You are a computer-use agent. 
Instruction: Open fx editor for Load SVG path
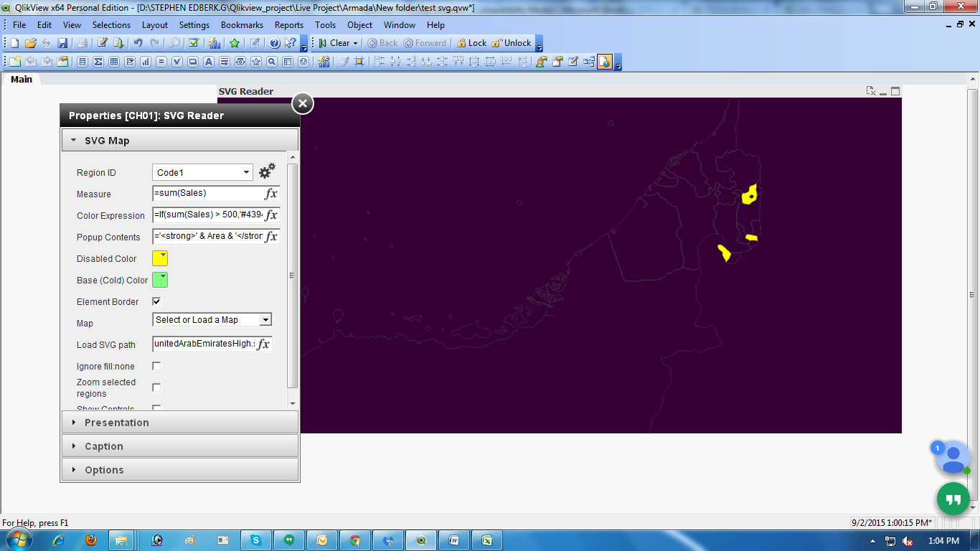(263, 344)
